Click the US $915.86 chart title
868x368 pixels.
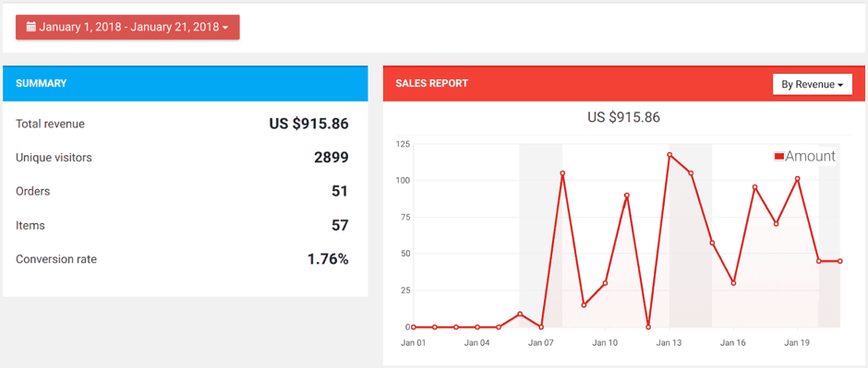pyautogui.click(x=624, y=117)
